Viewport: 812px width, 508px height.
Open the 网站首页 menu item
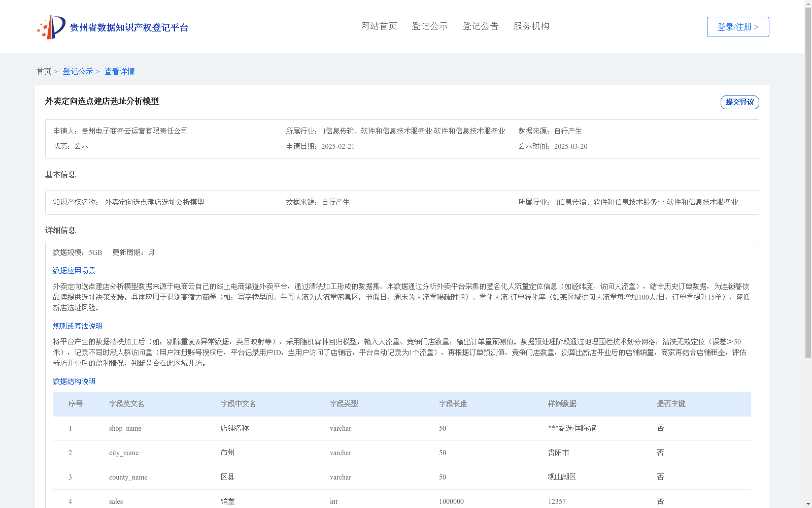pos(379,26)
